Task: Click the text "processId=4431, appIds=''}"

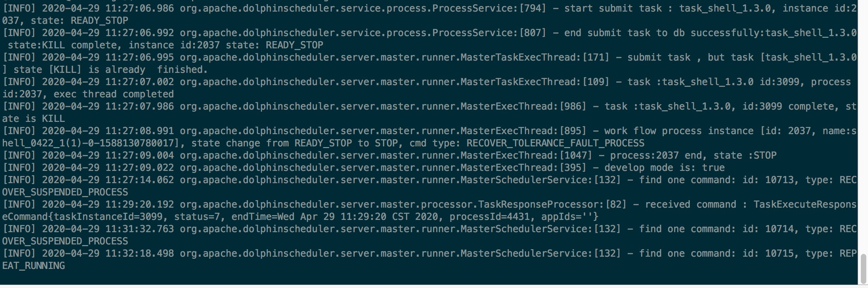Action: [x=524, y=217]
